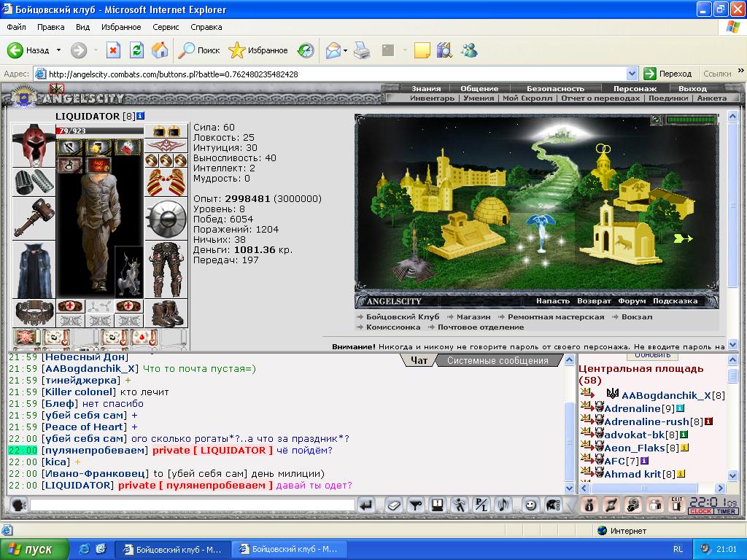The width and height of the screenshot is (747, 560).
Task: Open the Сервис menu
Action: 166,27
